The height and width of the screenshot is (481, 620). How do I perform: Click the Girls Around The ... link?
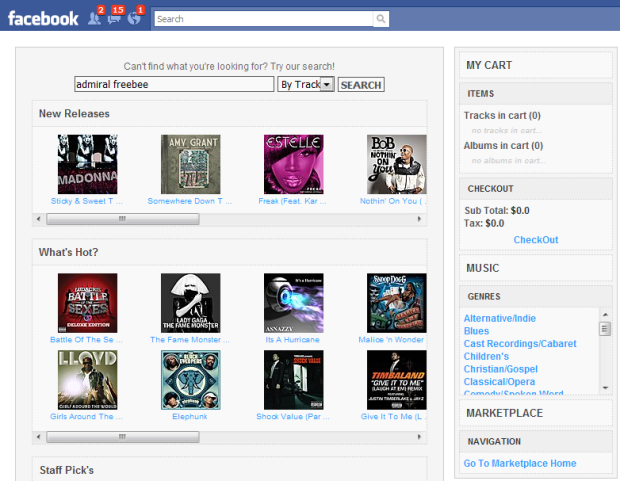click(x=86, y=416)
